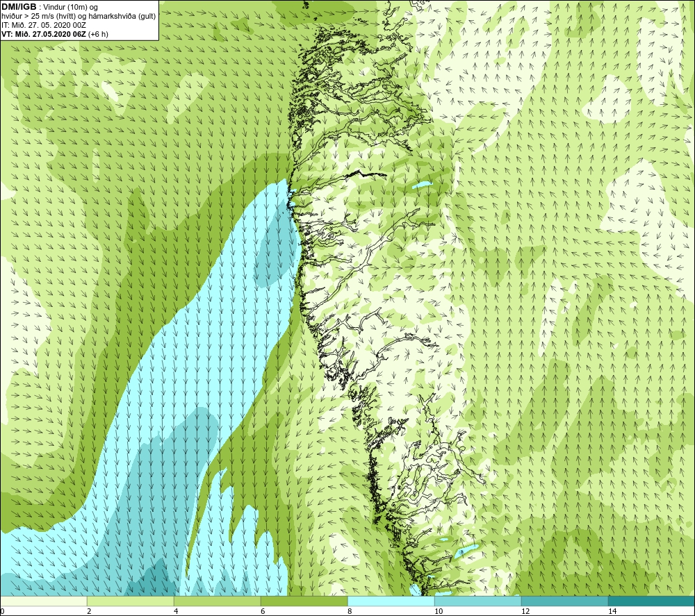The image size is (695, 616).
Task: Click the DMI/IGB title text
Action: coord(19,7)
